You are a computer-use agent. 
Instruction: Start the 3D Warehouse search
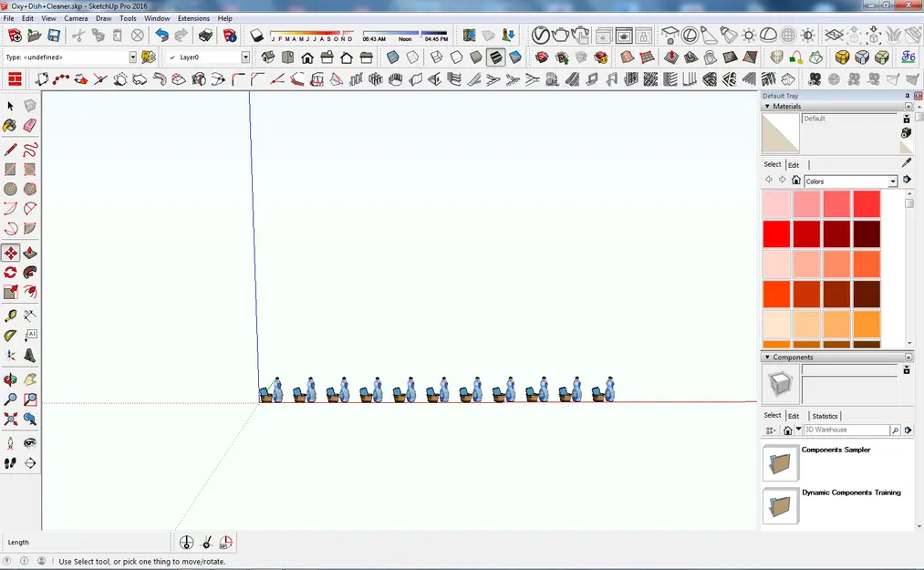coord(896,430)
